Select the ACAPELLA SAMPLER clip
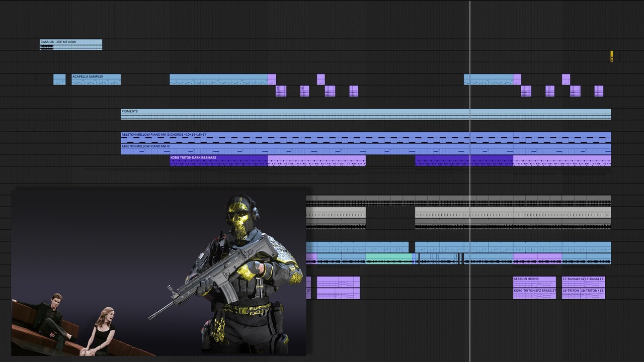Image resolution: width=644 pixels, height=362 pixels. 96,79
